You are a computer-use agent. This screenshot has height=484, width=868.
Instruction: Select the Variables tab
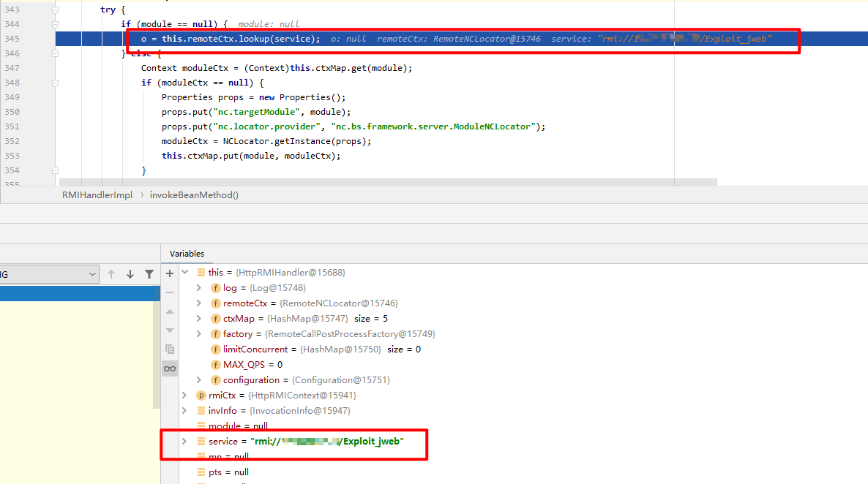(x=187, y=254)
